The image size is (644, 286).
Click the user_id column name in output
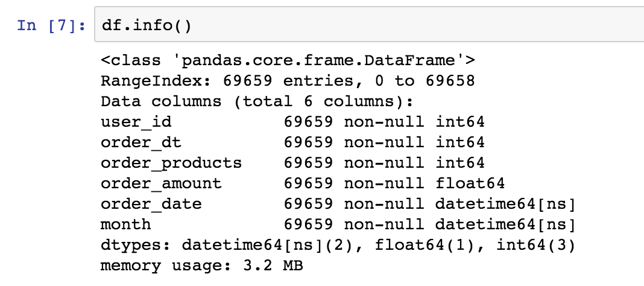point(136,122)
